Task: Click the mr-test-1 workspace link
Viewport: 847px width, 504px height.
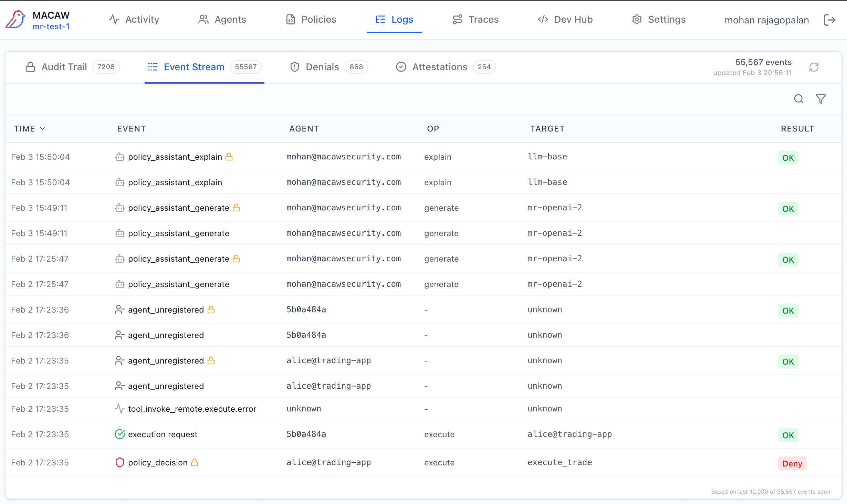Action: point(51,27)
